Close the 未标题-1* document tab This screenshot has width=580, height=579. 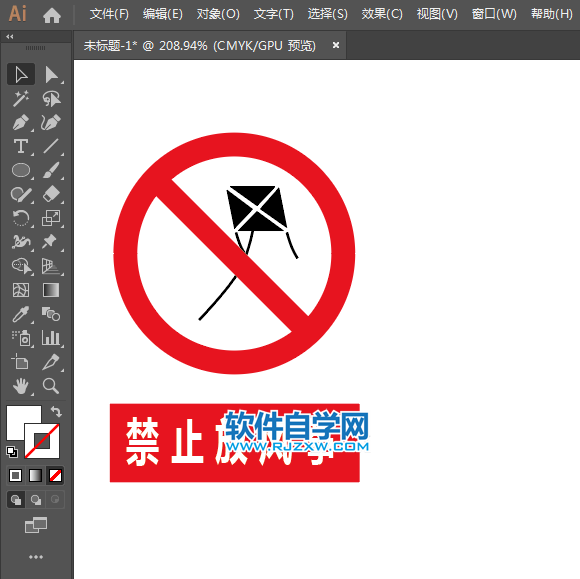(x=336, y=45)
